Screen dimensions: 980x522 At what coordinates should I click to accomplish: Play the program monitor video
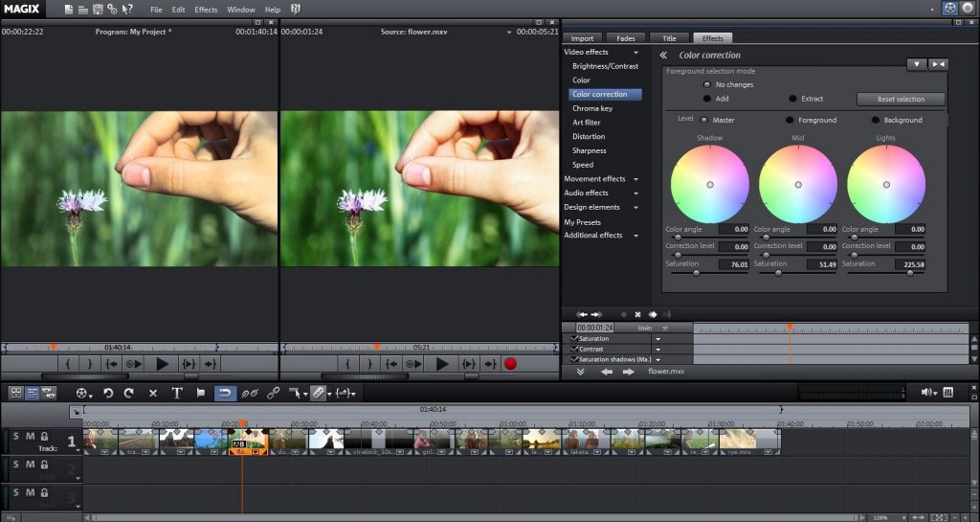pyautogui.click(x=162, y=364)
